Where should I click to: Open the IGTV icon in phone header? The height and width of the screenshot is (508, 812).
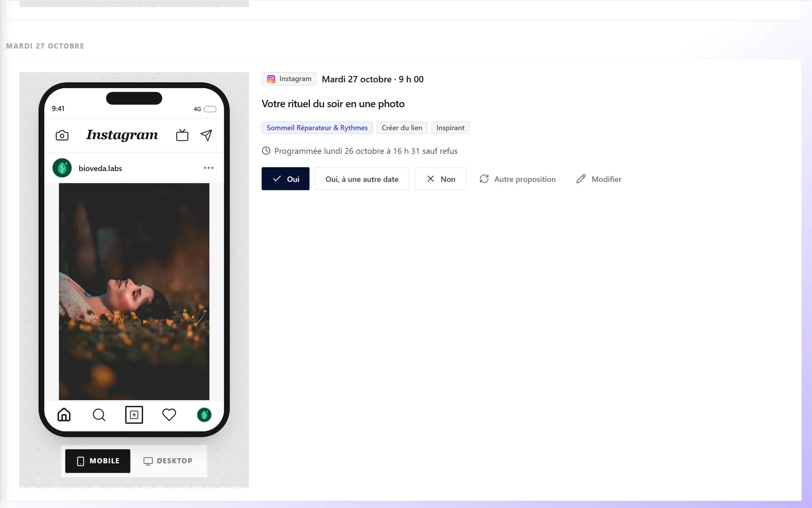click(182, 135)
